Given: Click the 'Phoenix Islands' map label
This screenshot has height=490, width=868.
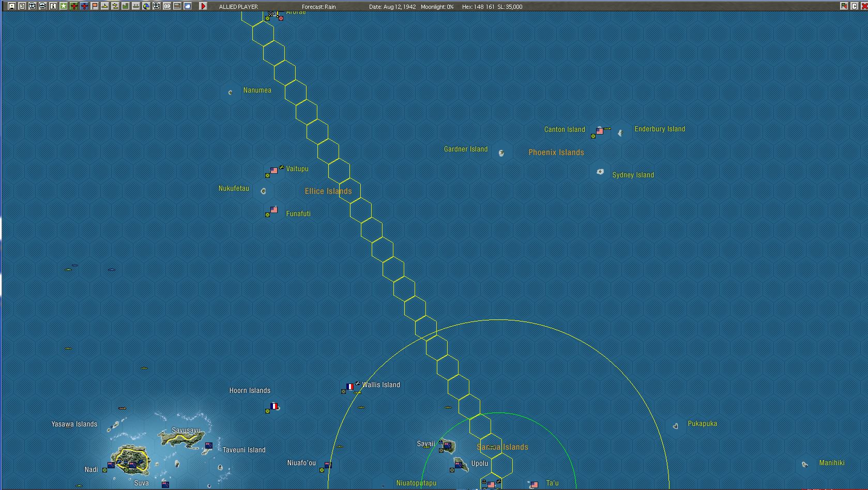Looking at the screenshot, I should coord(556,152).
